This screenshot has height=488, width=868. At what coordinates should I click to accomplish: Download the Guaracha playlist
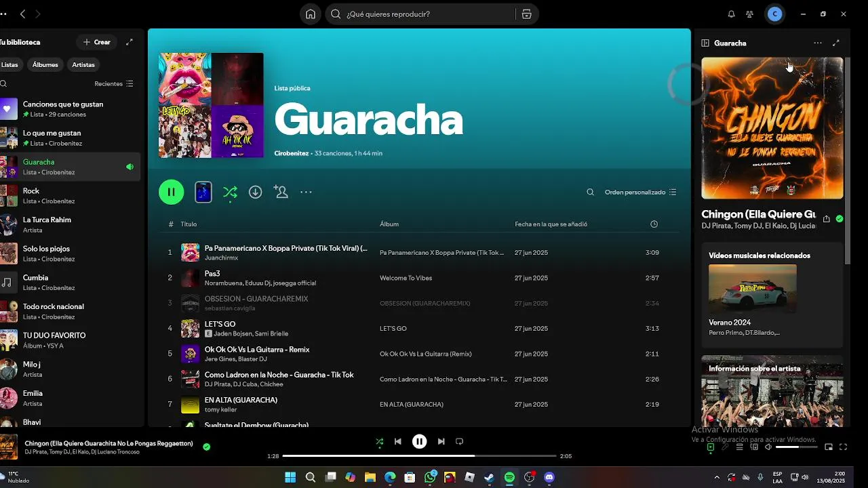pyautogui.click(x=255, y=192)
